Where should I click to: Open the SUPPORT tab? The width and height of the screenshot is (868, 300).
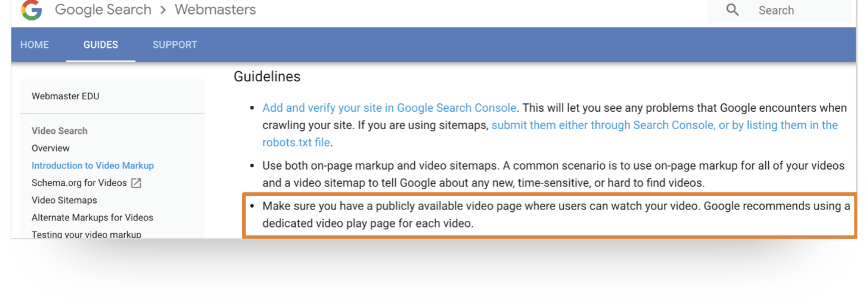175,45
